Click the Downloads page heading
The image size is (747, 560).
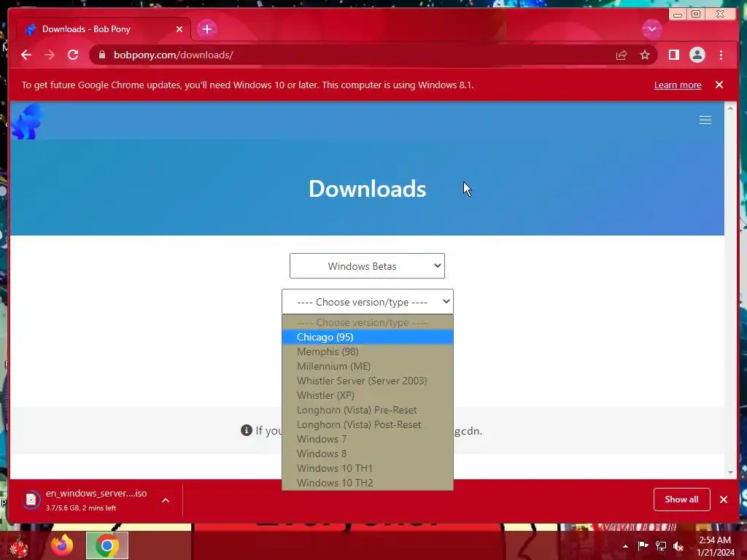point(368,189)
